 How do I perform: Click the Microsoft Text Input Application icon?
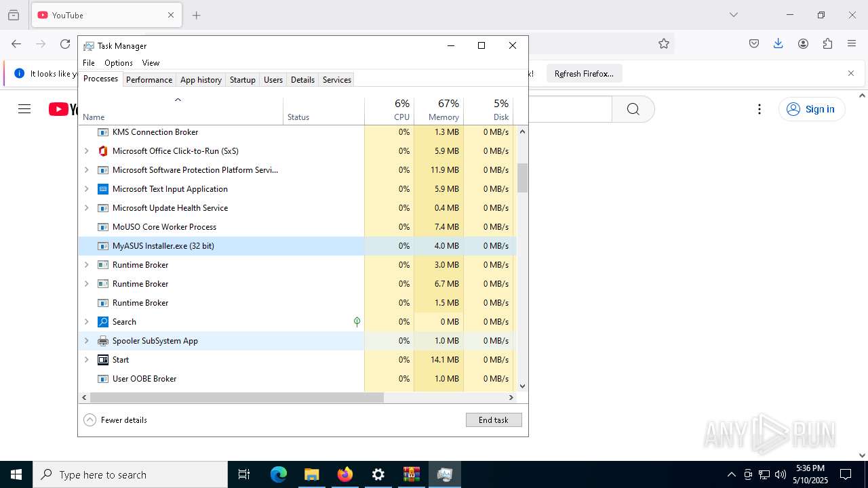[103, 189]
